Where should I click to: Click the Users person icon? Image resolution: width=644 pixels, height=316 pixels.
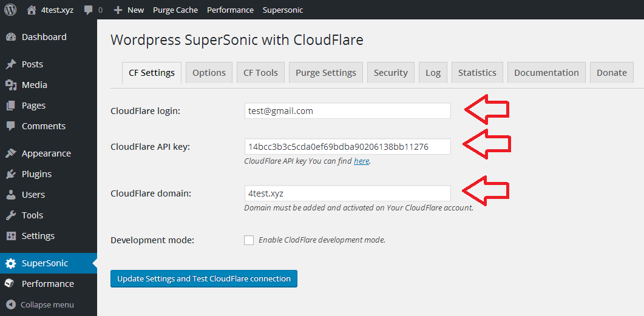click(11, 195)
